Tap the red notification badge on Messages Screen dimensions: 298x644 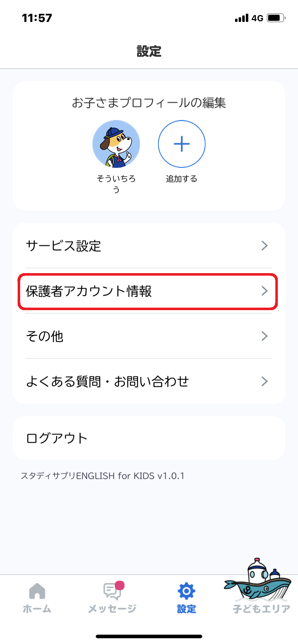[x=120, y=585]
